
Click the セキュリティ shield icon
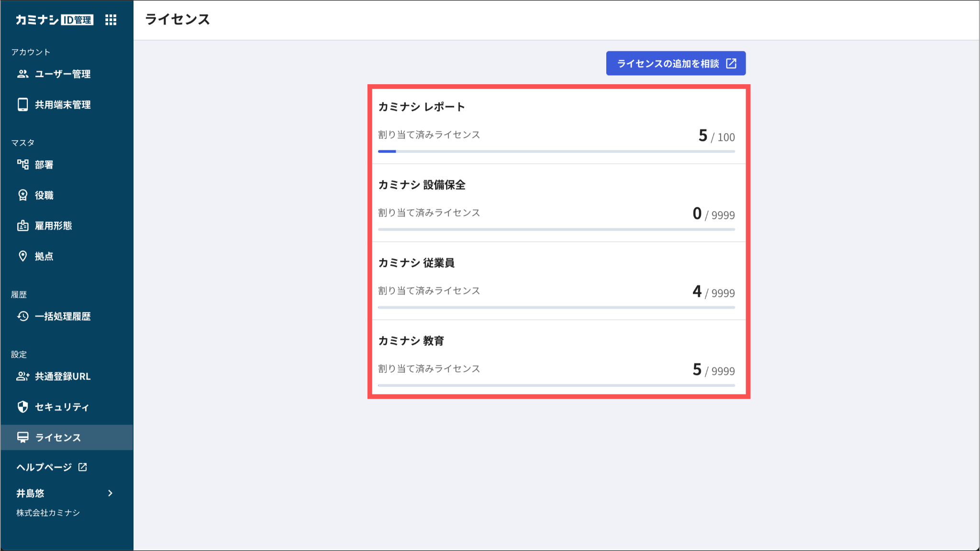[x=22, y=407]
